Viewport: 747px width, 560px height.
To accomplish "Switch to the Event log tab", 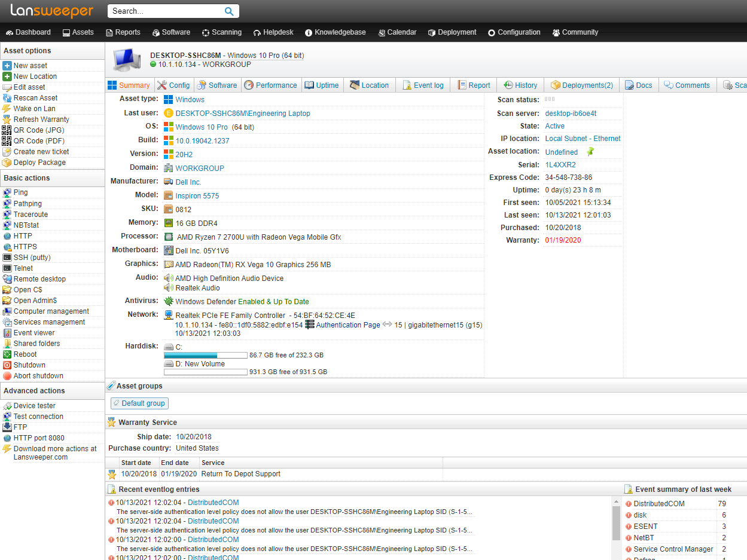I will 423,85.
